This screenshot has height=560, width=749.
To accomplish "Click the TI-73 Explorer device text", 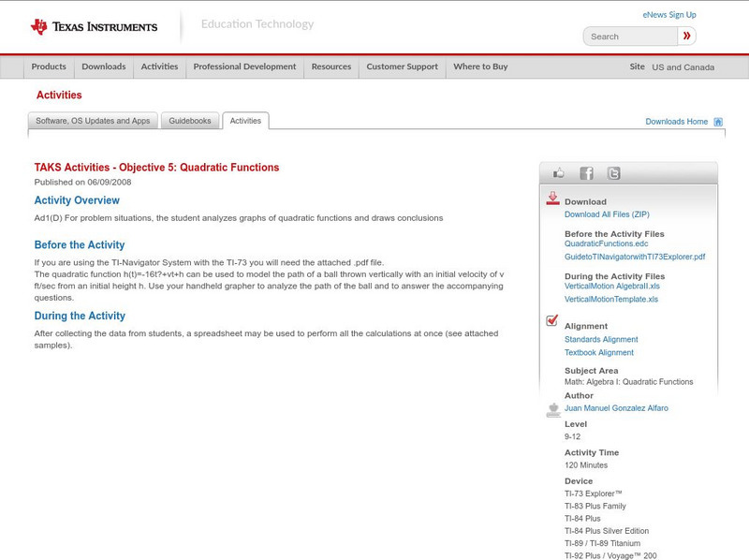I will point(594,494).
